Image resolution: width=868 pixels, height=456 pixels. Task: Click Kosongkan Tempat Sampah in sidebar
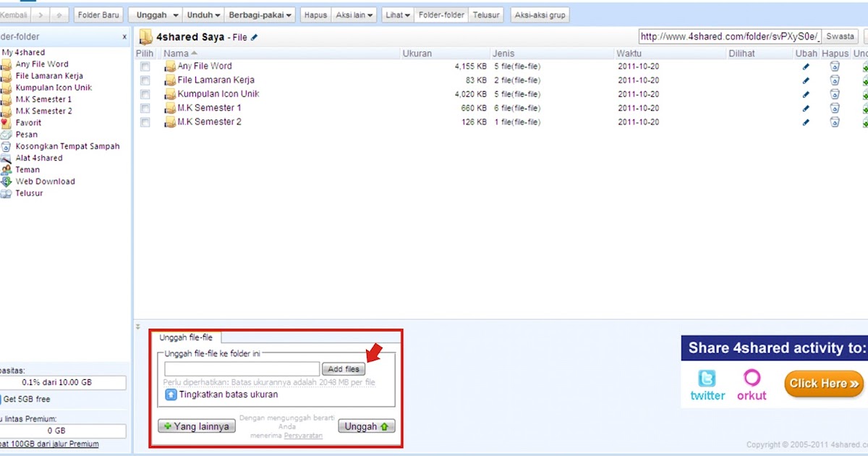(68, 146)
